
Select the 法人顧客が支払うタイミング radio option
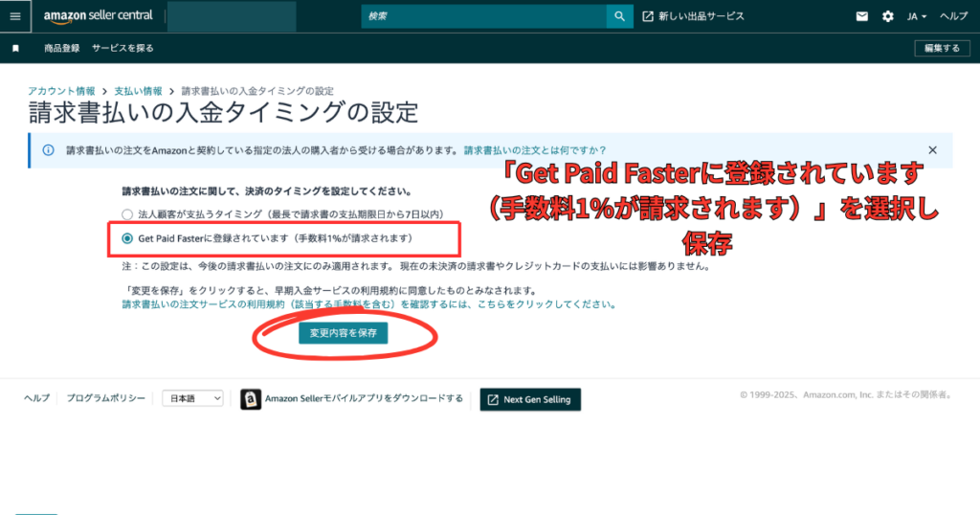(x=127, y=214)
